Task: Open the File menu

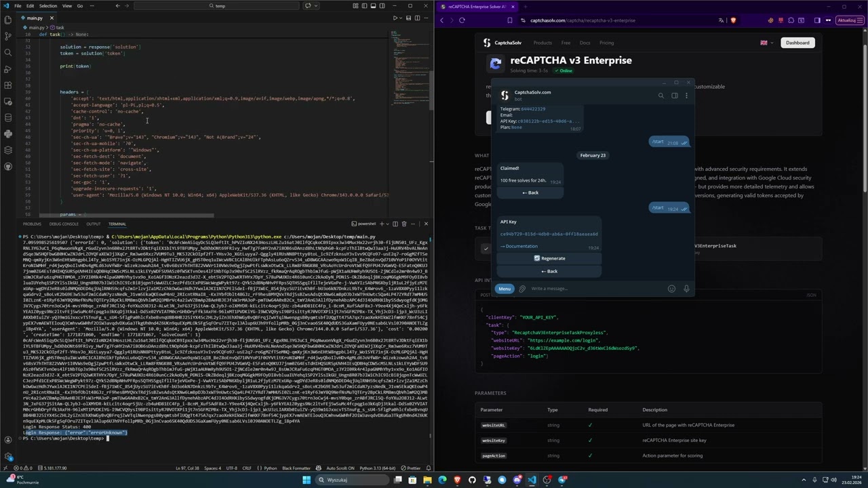Action: 18,6
